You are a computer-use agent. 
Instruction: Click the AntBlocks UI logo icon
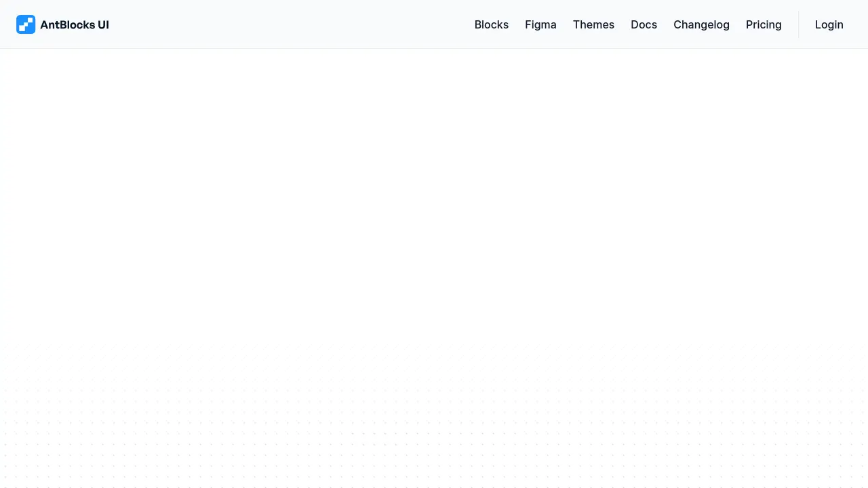(x=26, y=24)
